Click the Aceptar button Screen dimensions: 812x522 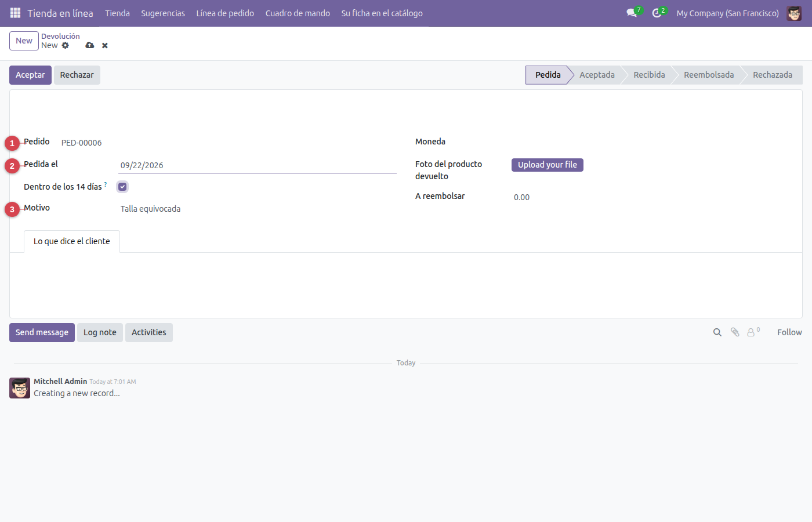pos(30,75)
